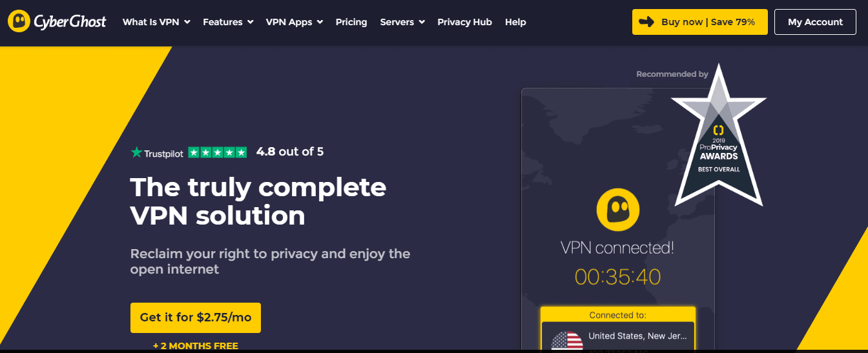The height and width of the screenshot is (353, 868).
Task: Open the VPN Apps dropdown
Action: click(294, 22)
